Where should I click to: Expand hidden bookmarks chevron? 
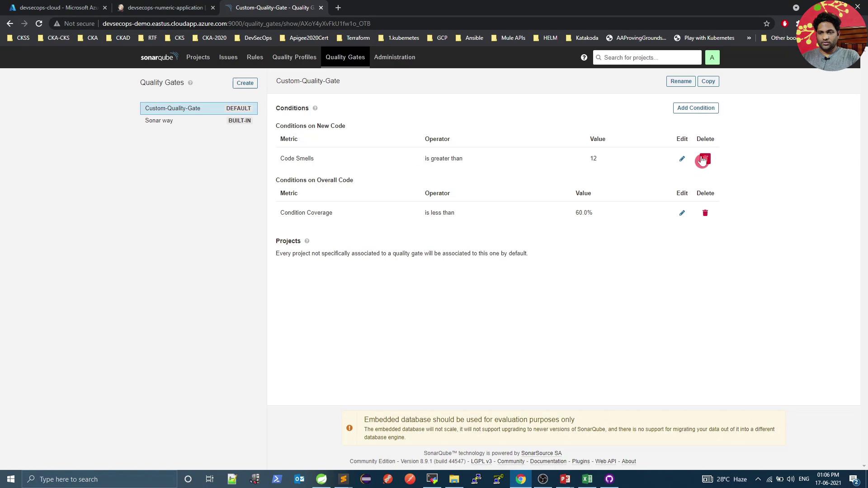749,38
